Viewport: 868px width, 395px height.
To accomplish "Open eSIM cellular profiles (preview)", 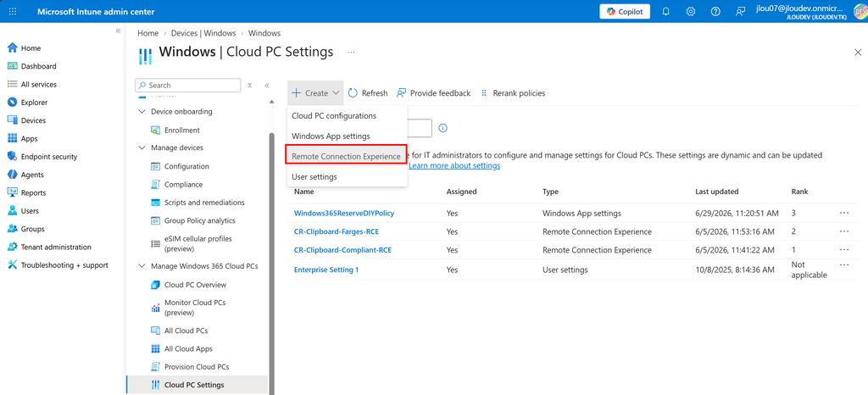I will pyautogui.click(x=198, y=243).
